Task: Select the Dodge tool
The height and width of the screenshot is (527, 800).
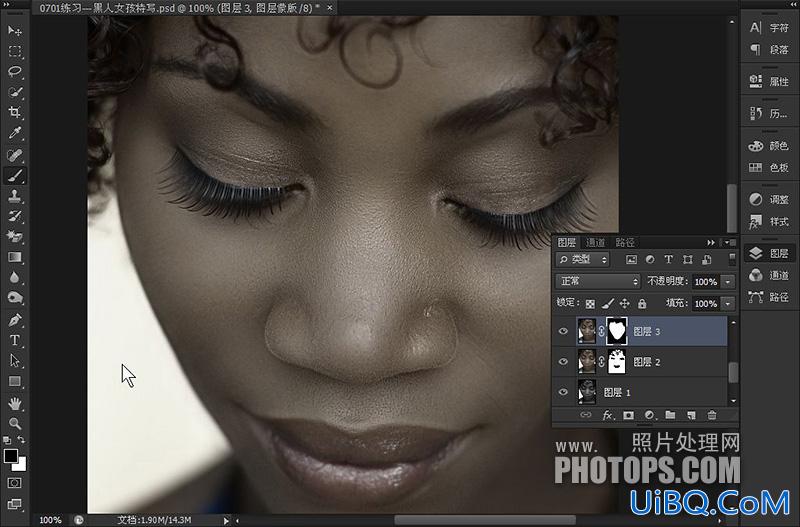Action: pos(15,297)
